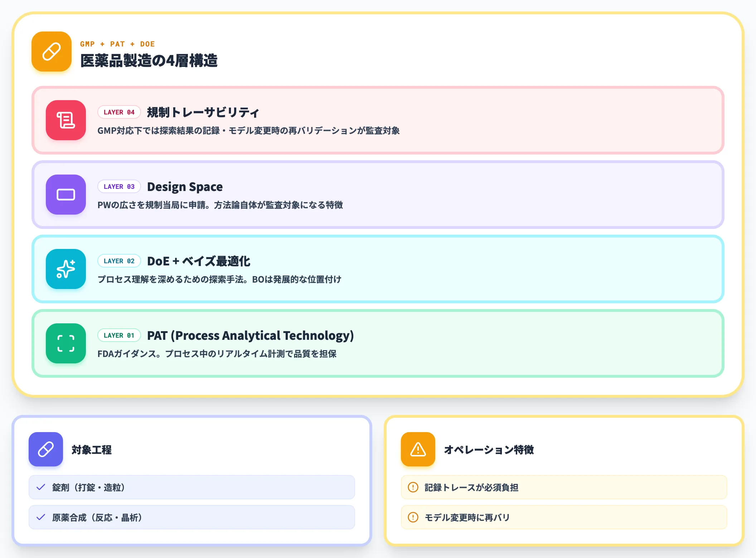Click the オペレーション特徴 card heading
This screenshot has height=558, width=756.
pyautogui.click(x=489, y=450)
